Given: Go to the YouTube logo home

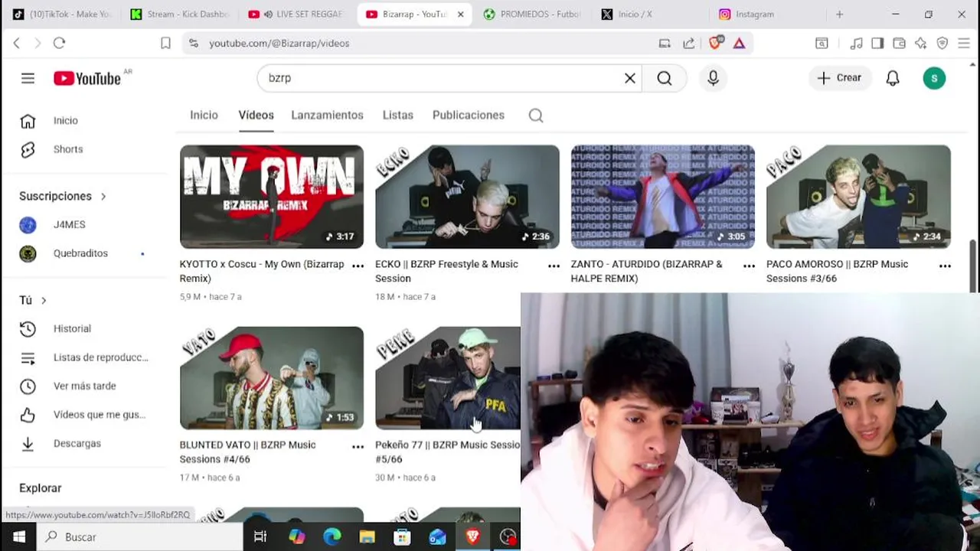Looking at the screenshot, I should tap(87, 78).
